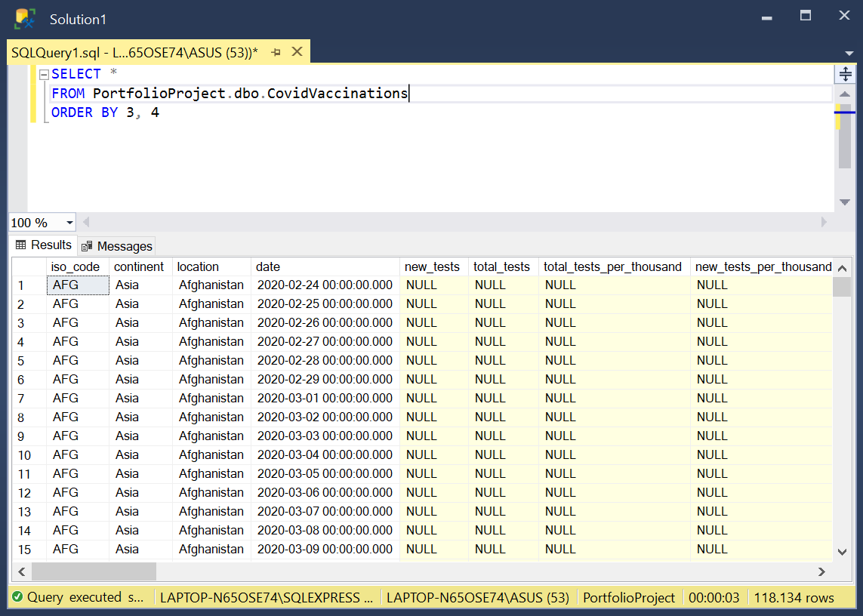The height and width of the screenshot is (616, 863).
Task: Select the row 8 header number
Action: [29, 417]
